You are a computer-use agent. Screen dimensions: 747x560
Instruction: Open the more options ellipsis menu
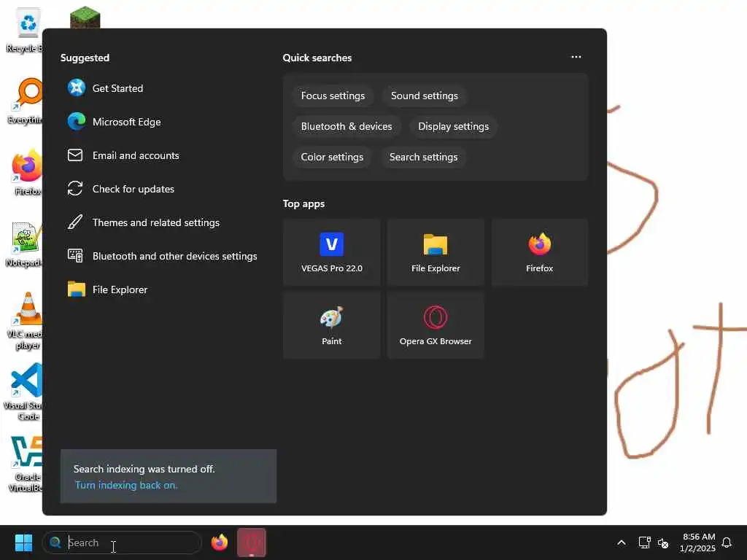(x=576, y=57)
